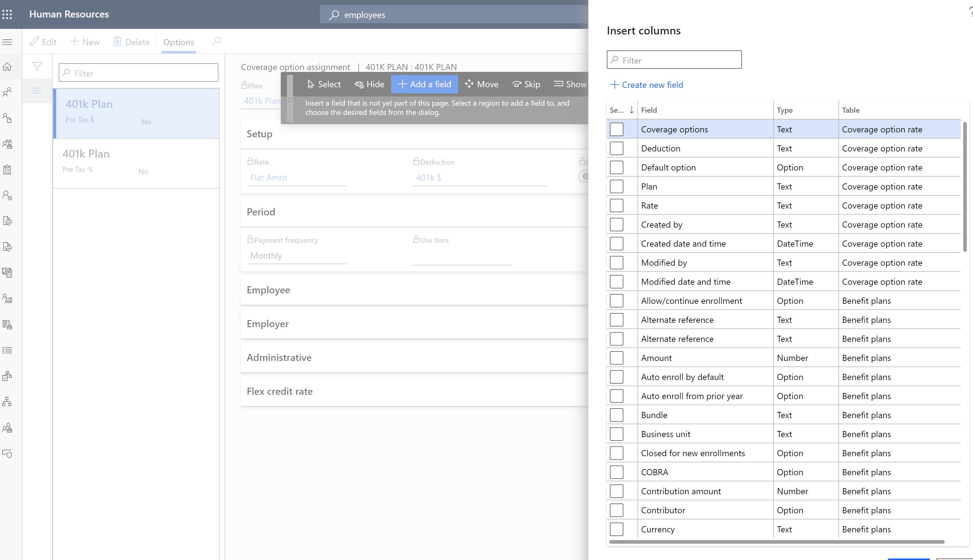This screenshot has height=560, width=973.
Task: Click the Options menu tab
Action: pyautogui.click(x=179, y=41)
